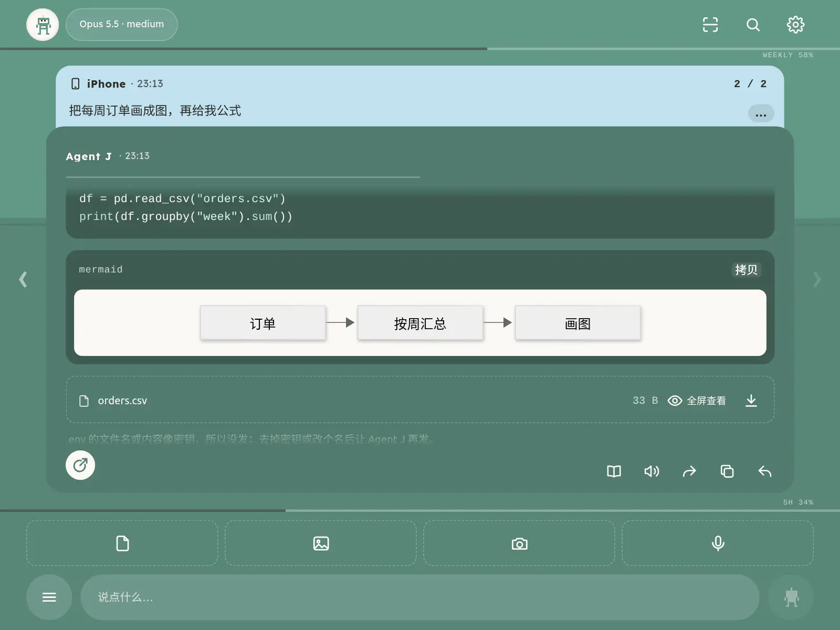Start voice input with microphone button
The image size is (840, 630).
pyautogui.click(x=718, y=543)
